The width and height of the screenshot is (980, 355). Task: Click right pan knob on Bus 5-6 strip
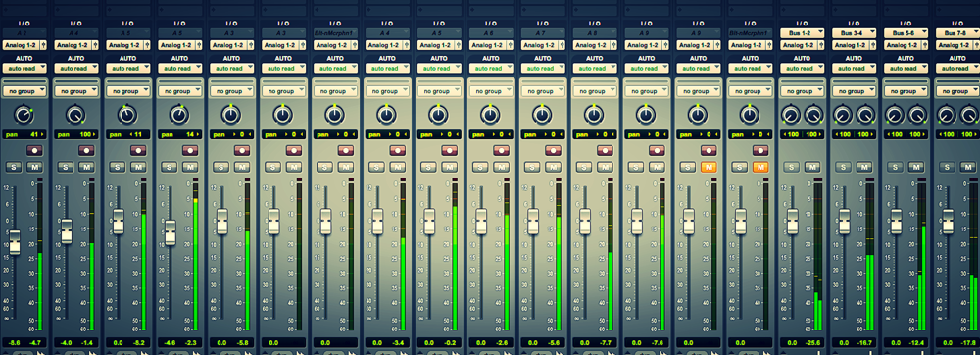(917, 115)
